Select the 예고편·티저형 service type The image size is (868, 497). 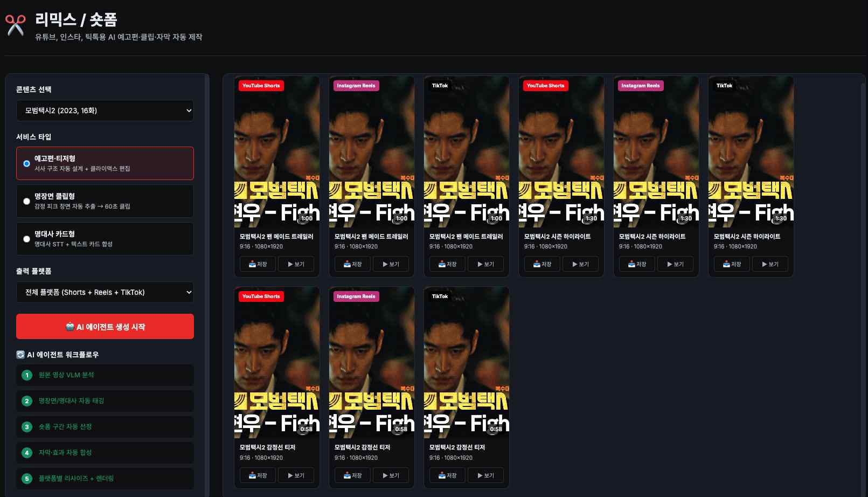point(105,163)
